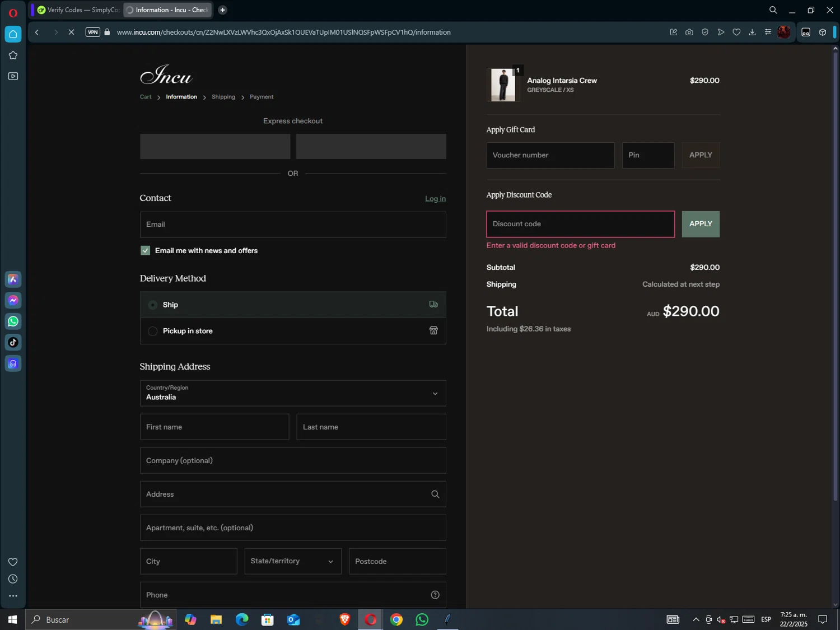Switch to Information - Incu tab
This screenshot has width=840, height=630.
[x=167, y=10]
